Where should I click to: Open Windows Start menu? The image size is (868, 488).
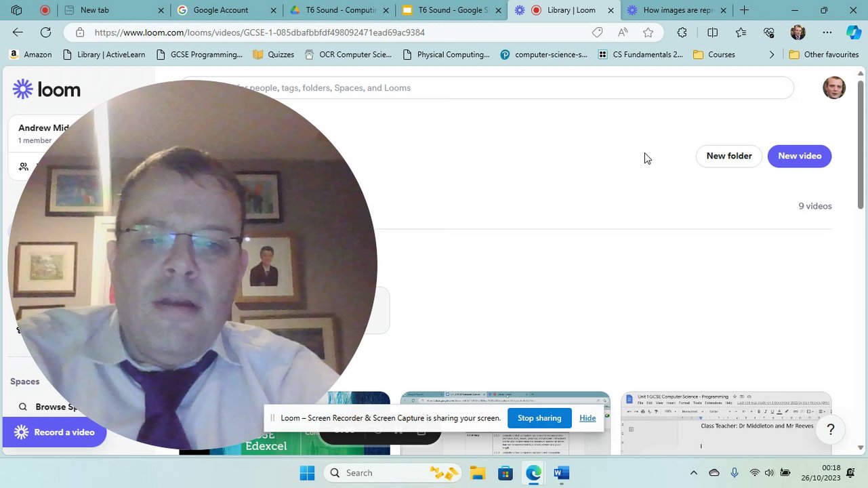(307, 472)
